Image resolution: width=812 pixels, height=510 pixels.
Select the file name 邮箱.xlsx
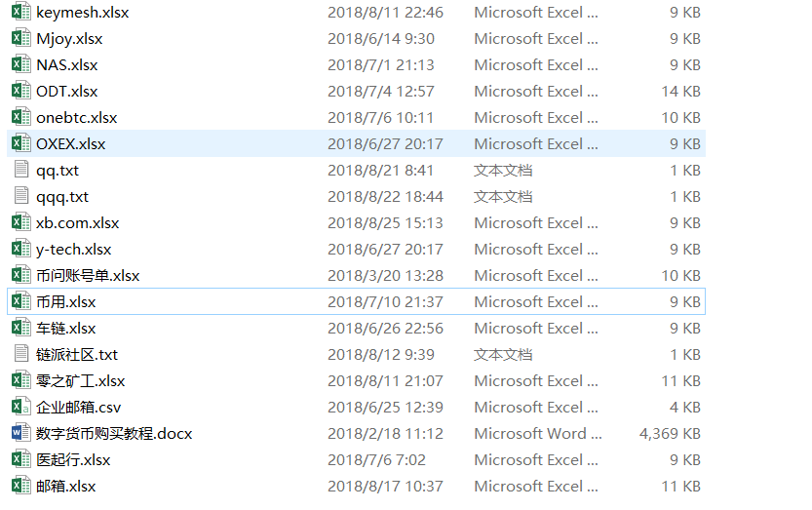coord(65,487)
